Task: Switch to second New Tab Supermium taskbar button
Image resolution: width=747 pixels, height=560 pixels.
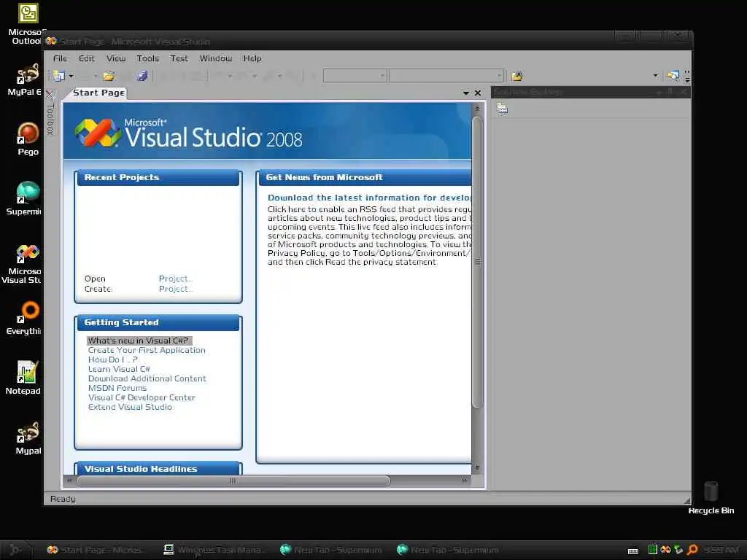Action: point(448,550)
